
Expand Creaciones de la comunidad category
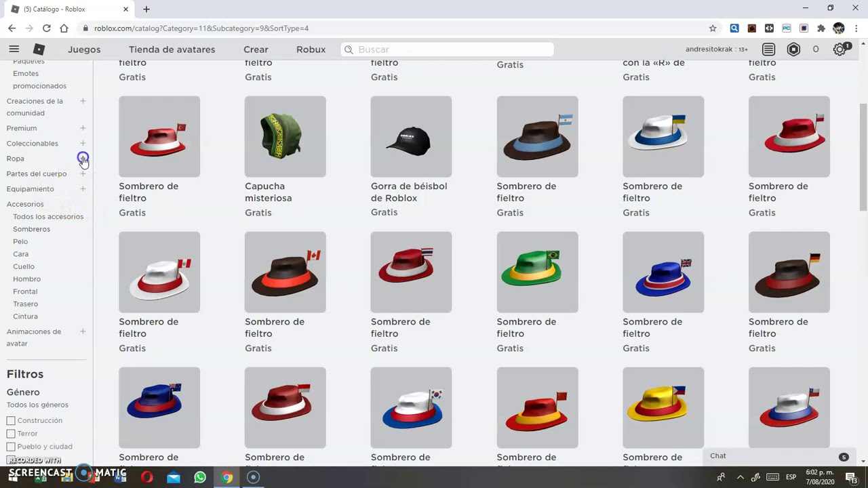pyautogui.click(x=83, y=101)
